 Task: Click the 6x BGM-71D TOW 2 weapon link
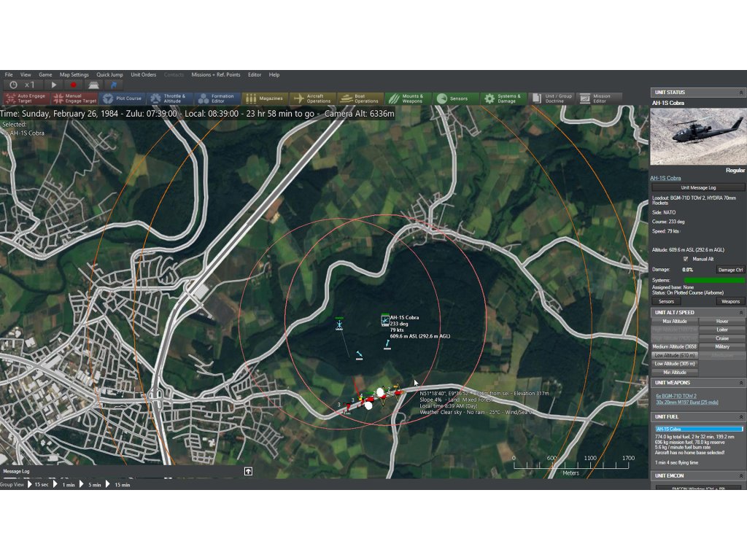click(x=676, y=396)
